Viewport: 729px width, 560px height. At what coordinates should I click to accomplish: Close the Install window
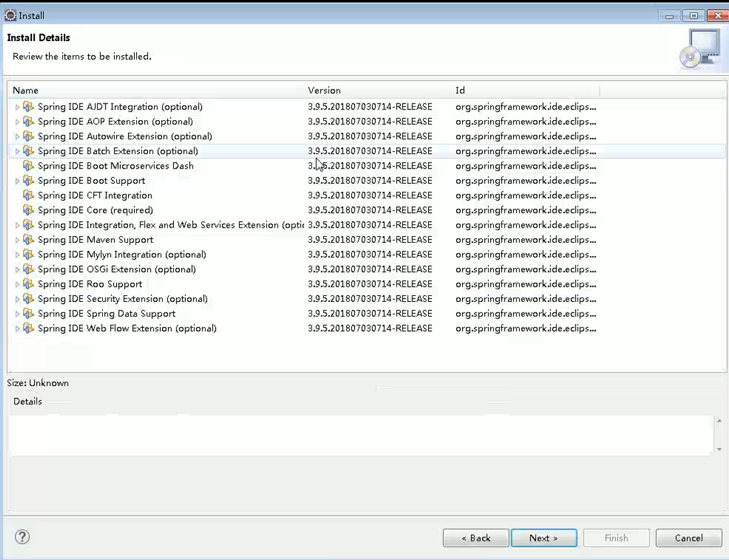[x=718, y=16]
